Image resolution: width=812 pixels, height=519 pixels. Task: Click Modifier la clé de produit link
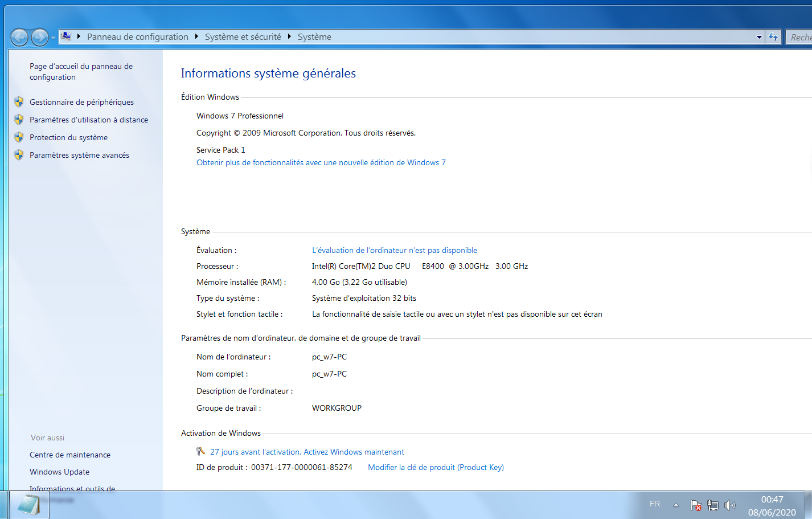[436, 467]
